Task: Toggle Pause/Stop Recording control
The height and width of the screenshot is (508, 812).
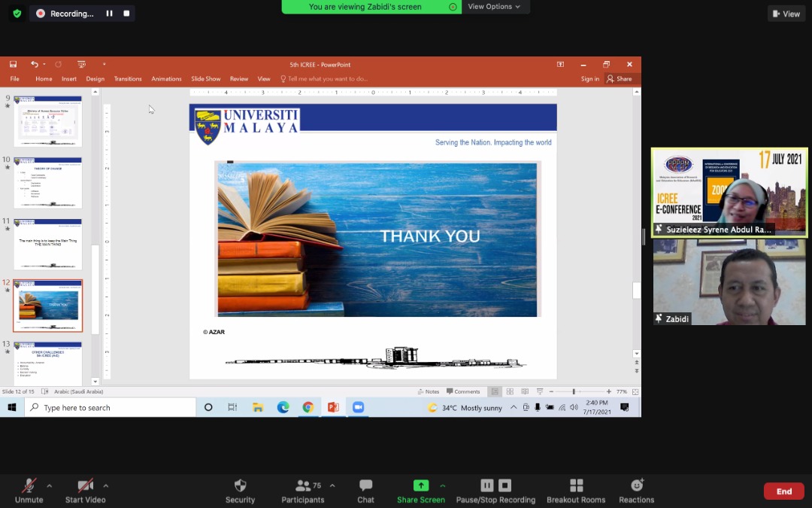Action: 495,490
